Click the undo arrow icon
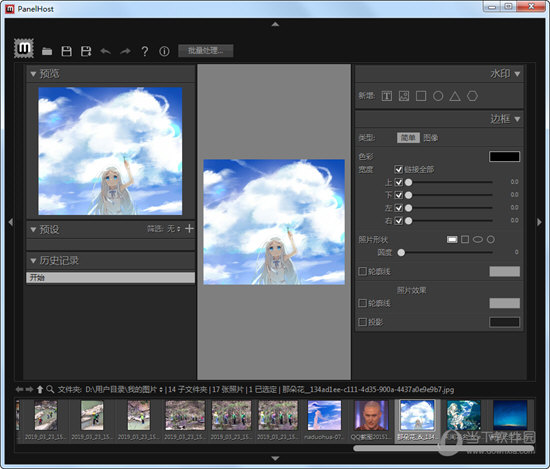Screen dimensions: 550x469 (106, 52)
